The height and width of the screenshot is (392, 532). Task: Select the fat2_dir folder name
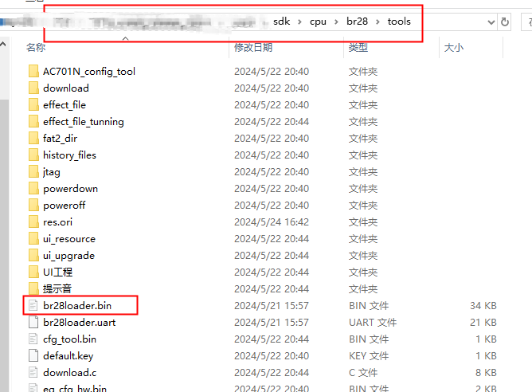coord(60,139)
